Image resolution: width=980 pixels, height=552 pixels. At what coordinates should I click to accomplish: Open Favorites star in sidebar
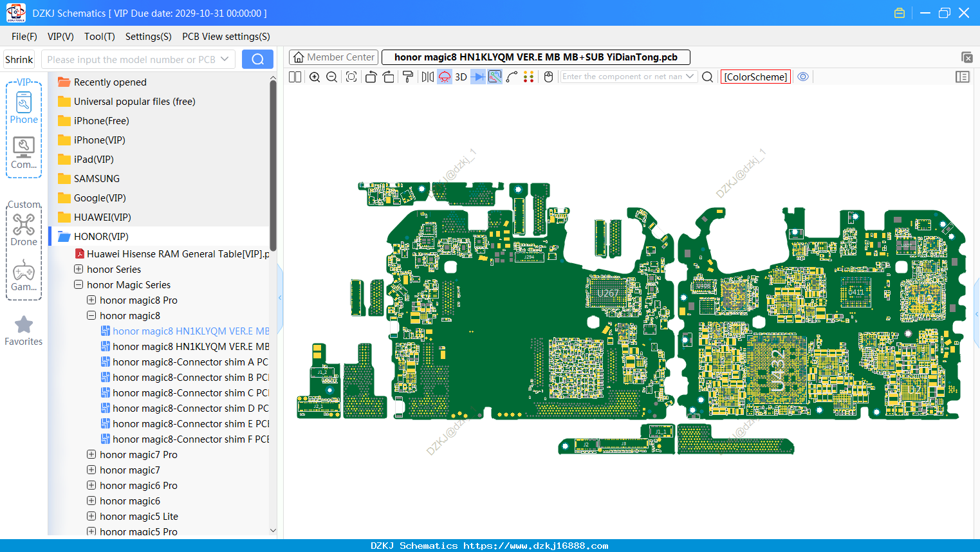tap(24, 331)
